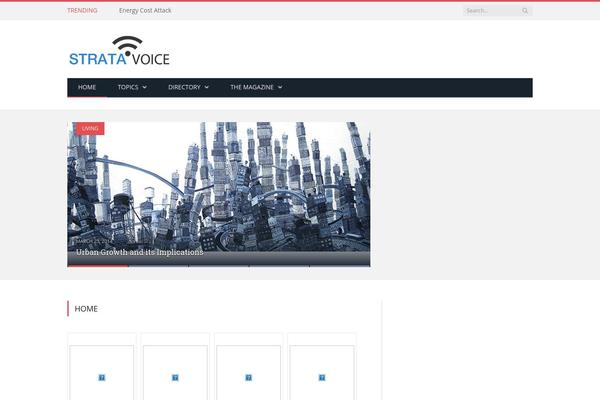Select the fourth slider progress segment
The image size is (600, 400).
coord(279,265)
